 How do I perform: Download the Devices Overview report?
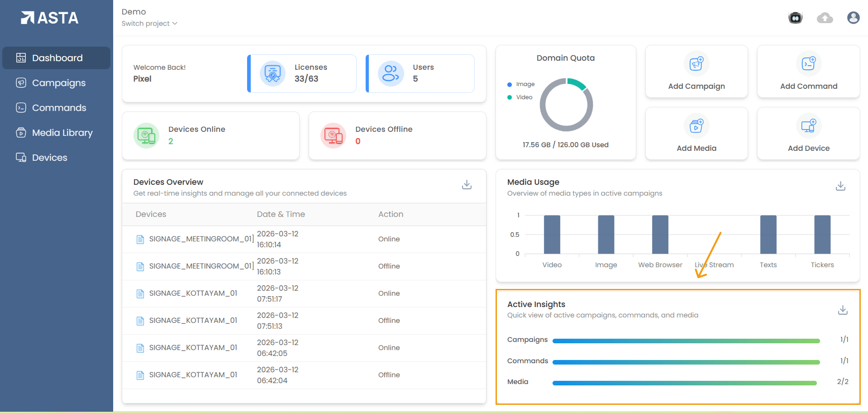pyautogui.click(x=467, y=185)
